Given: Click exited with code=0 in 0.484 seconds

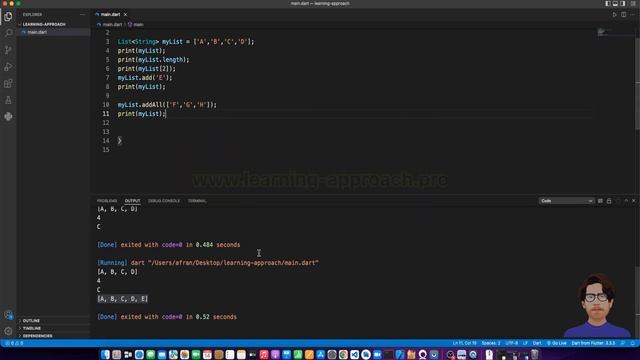Looking at the screenshot, I should pyautogui.click(x=180, y=245).
